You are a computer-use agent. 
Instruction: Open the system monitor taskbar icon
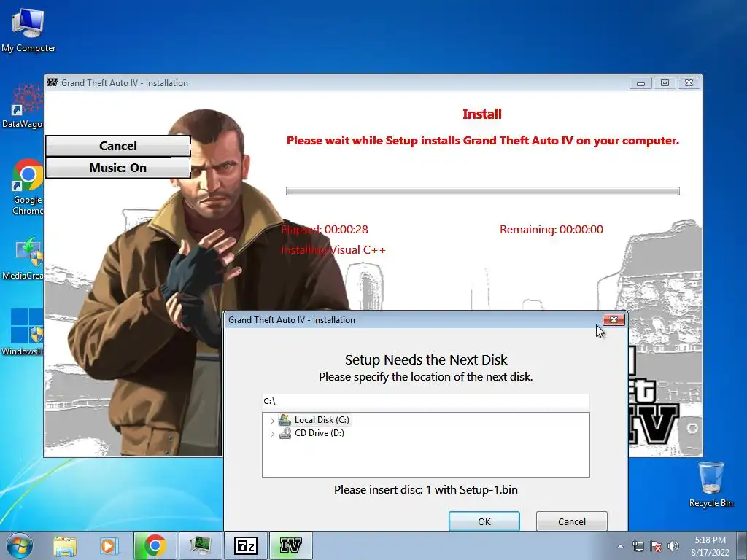coord(200,545)
